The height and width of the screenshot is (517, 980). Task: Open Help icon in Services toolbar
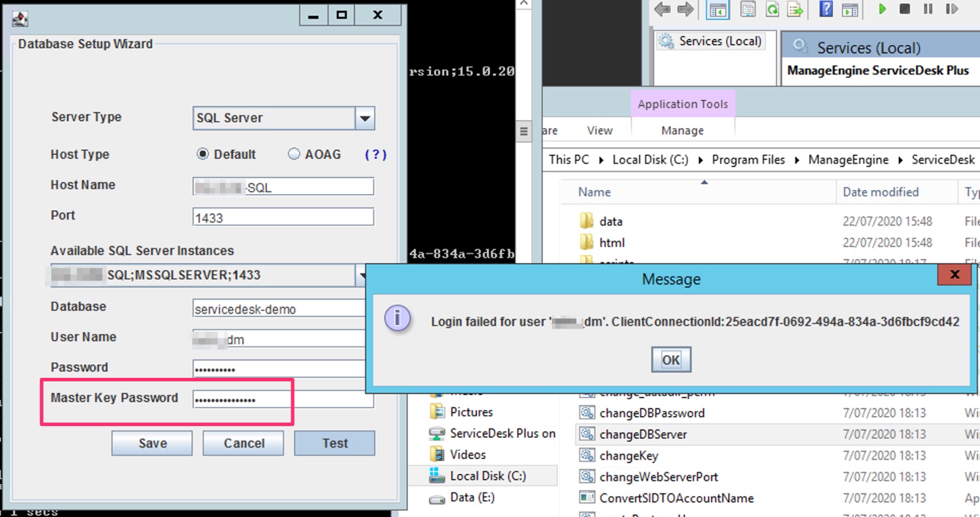pyautogui.click(x=826, y=9)
